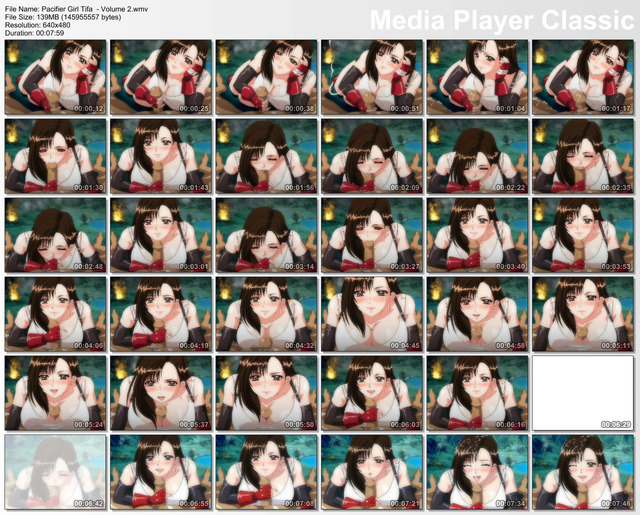Pick the frame marked 00:07:34

point(477,472)
